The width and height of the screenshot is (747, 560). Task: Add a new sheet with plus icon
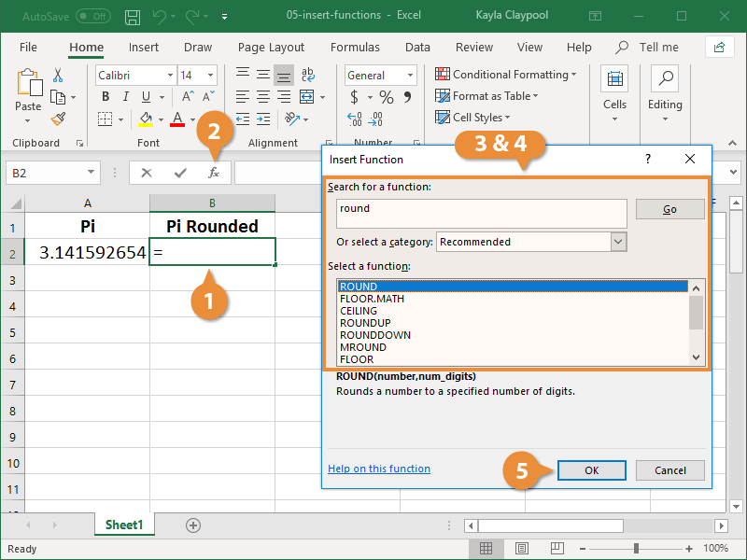tap(193, 525)
